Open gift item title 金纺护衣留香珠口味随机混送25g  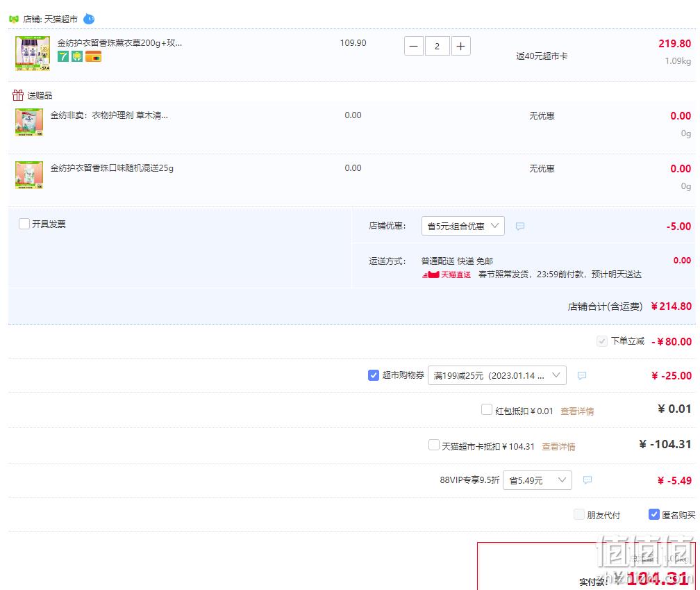click(x=112, y=168)
